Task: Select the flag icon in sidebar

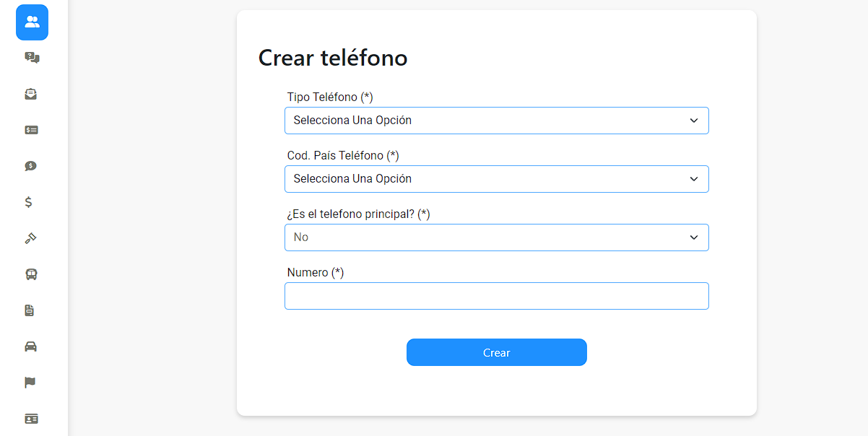Action: coord(30,383)
